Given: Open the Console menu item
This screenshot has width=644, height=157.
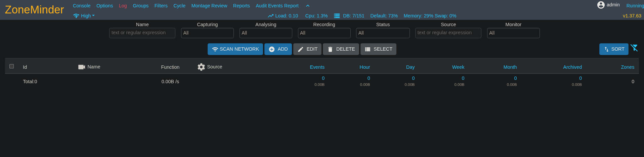Looking at the screenshot, I should pos(82,6).
